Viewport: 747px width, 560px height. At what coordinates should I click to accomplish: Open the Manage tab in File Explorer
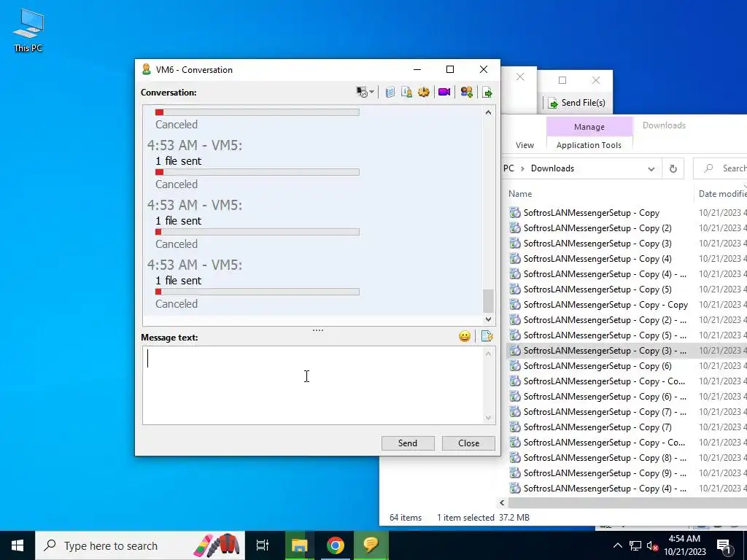pos(589,127)
